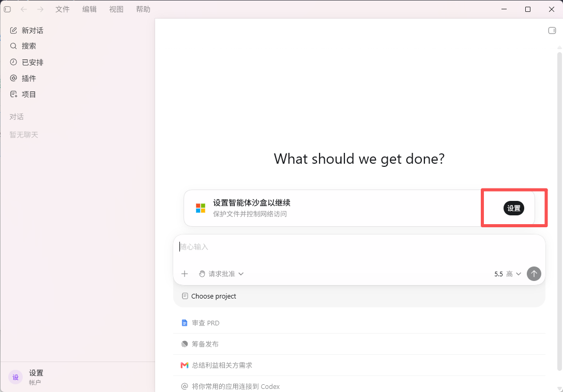Open the 视图 menu
The width and height of the screenshot is (563, 392).
(116, 9)
